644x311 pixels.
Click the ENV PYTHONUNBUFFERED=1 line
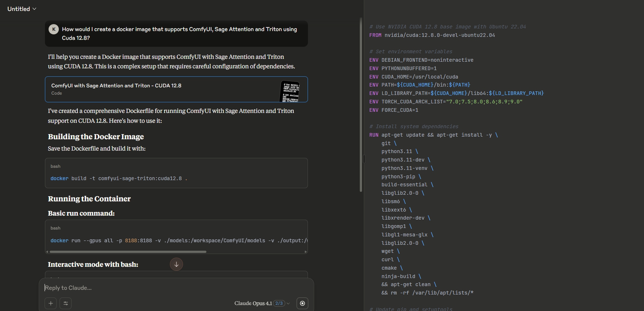[403, 69]
